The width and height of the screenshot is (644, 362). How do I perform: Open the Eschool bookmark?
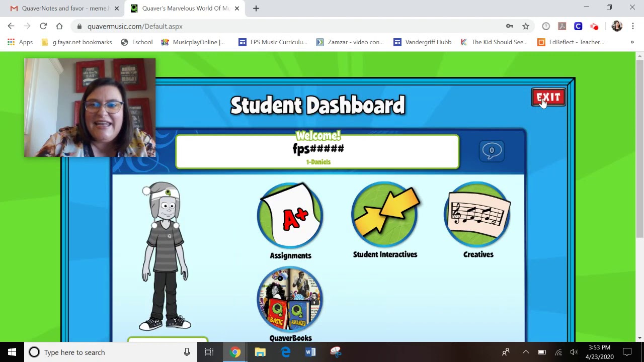(x=136, y=42)
